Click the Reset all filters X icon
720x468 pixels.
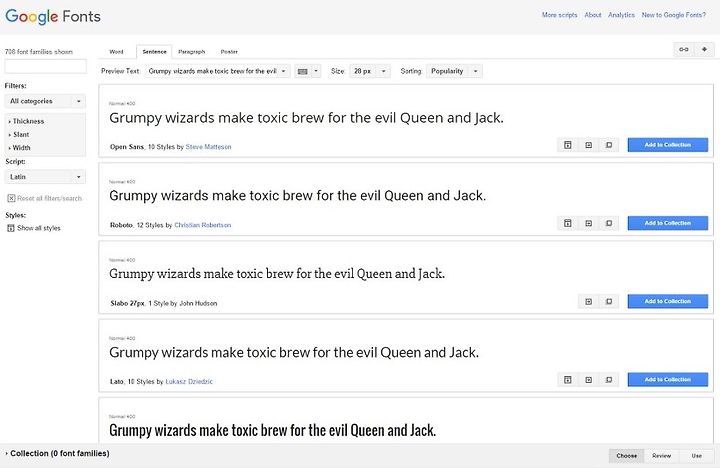(x=11, y=198)
